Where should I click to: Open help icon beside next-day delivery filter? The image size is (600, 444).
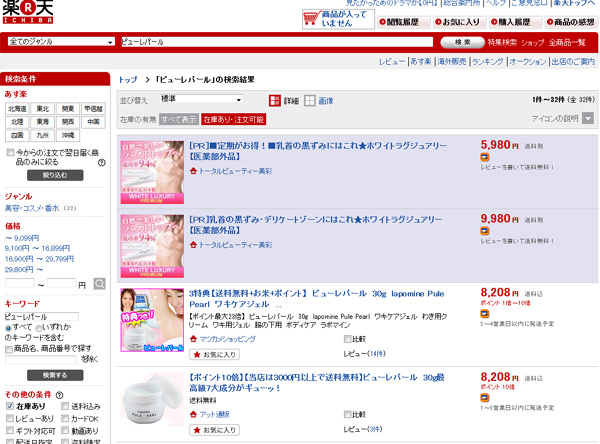tap(101, 163)
